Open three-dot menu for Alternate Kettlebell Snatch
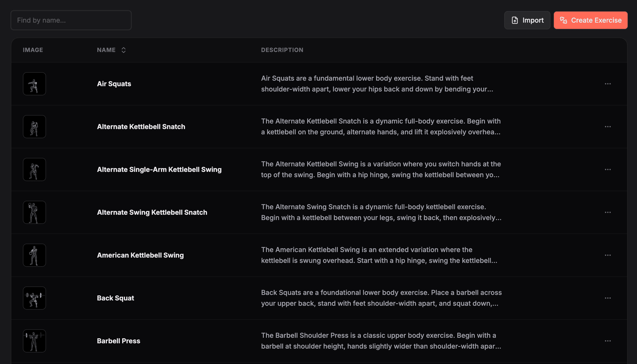The height and width of the screenshot is (364, 637). [x=607, y=127]
